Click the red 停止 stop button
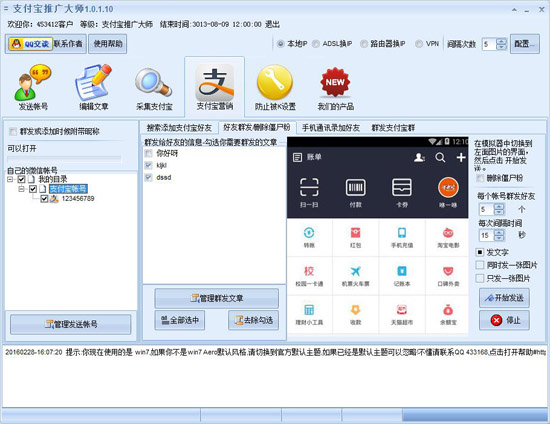This screenshot has width=550, height=424. coord(504,320)
